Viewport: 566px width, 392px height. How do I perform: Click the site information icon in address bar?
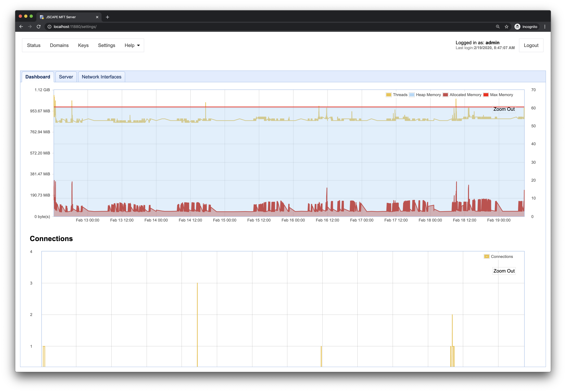49,26
